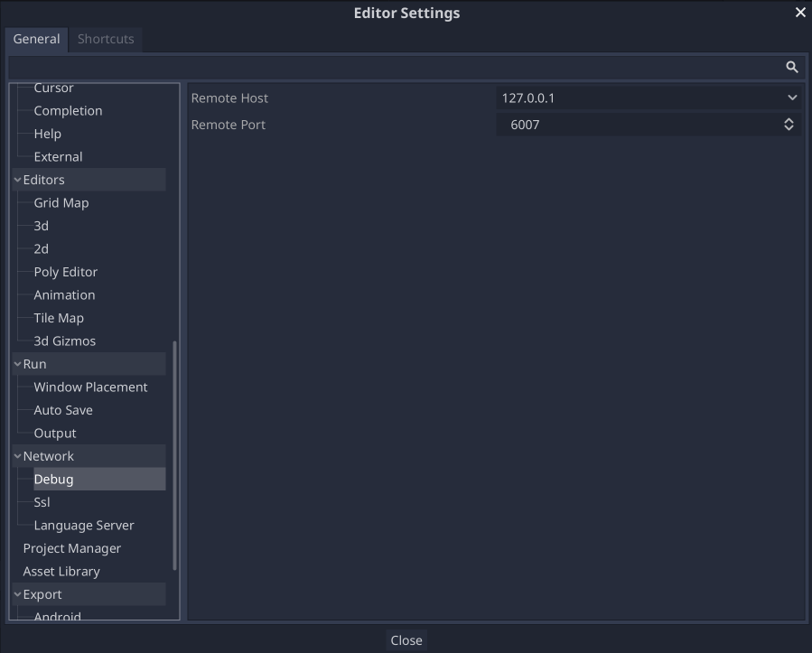Open the Auto Save settings
Viewport: 812px width, 653px height.
pyautogui.click(x=63, y=409)
